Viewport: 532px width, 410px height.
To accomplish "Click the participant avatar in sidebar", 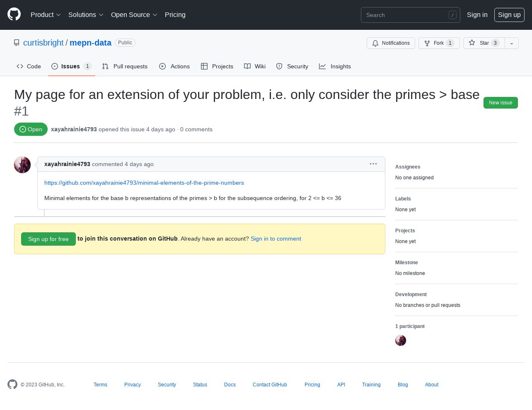I will [x=401, y=340].
